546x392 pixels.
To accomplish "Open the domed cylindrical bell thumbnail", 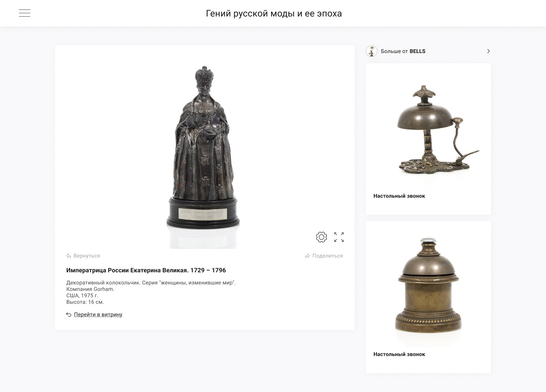I will coord(428,286).
